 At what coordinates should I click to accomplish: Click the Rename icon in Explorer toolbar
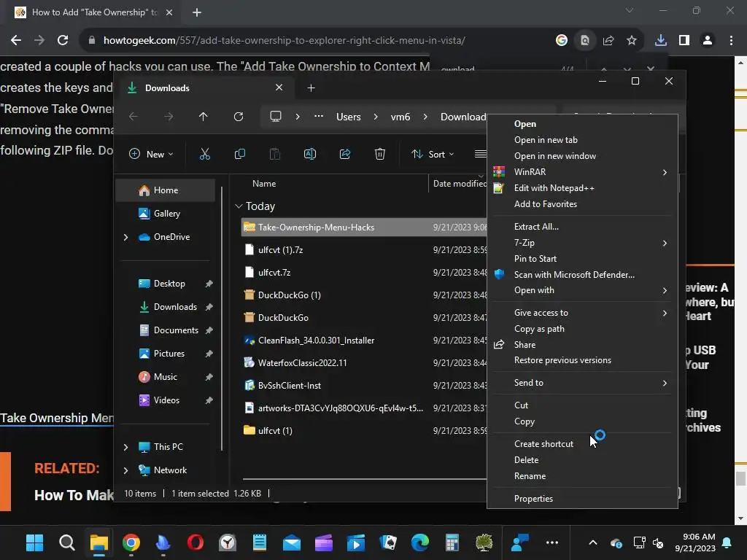309,154
